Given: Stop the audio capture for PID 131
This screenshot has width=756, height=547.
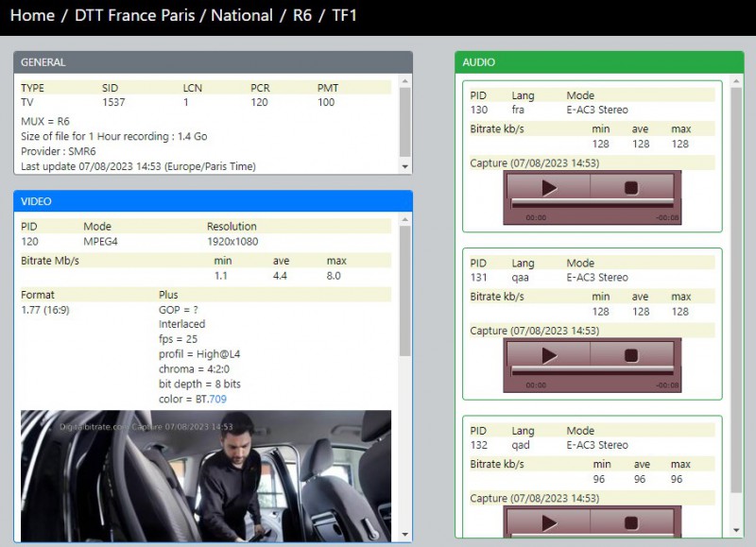Looking at the screenshot, I should point(631,355).
